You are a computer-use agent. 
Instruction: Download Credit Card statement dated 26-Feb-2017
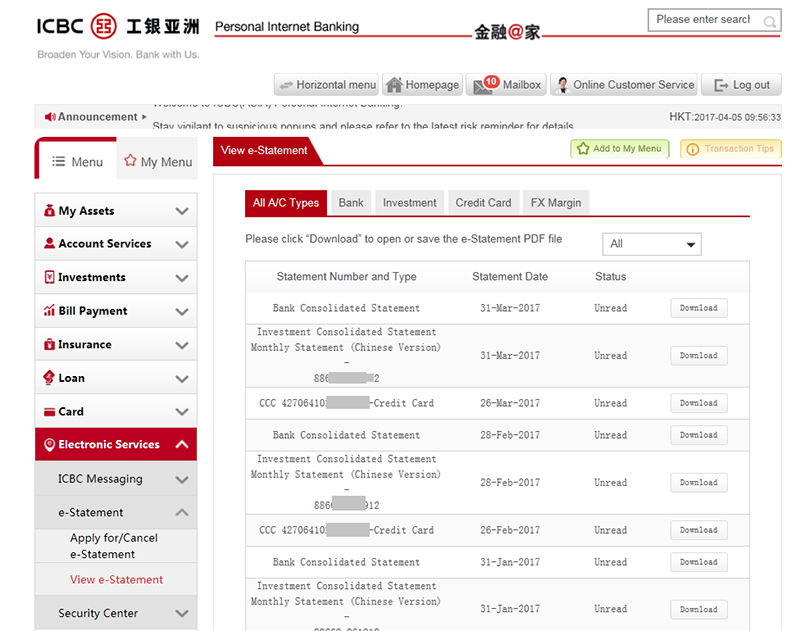pos(698,530)
